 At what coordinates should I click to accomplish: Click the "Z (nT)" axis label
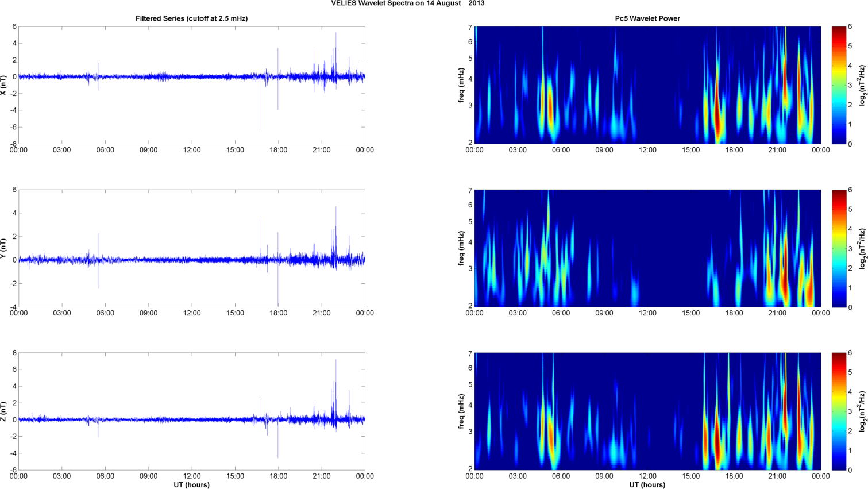[4, 411]
